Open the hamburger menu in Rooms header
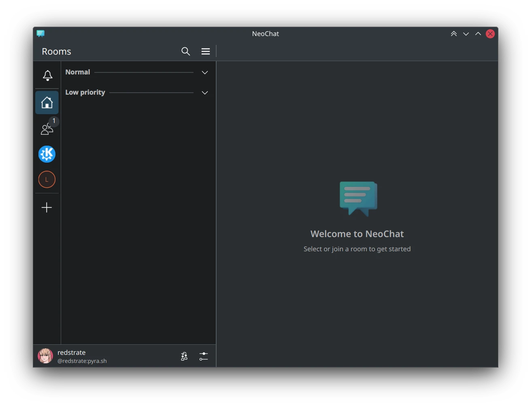Image resolution: width=532 pixels, height=407 pixels. (x=206, y=51)
